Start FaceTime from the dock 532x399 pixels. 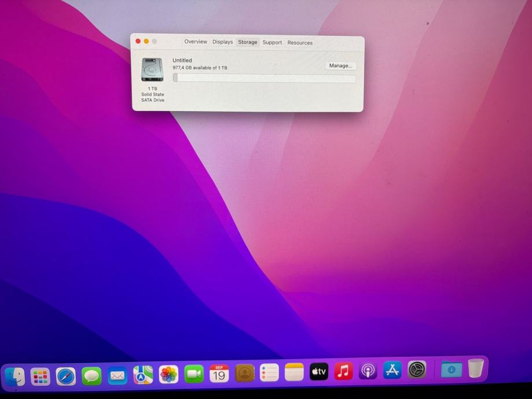click(x=194, y=374)
